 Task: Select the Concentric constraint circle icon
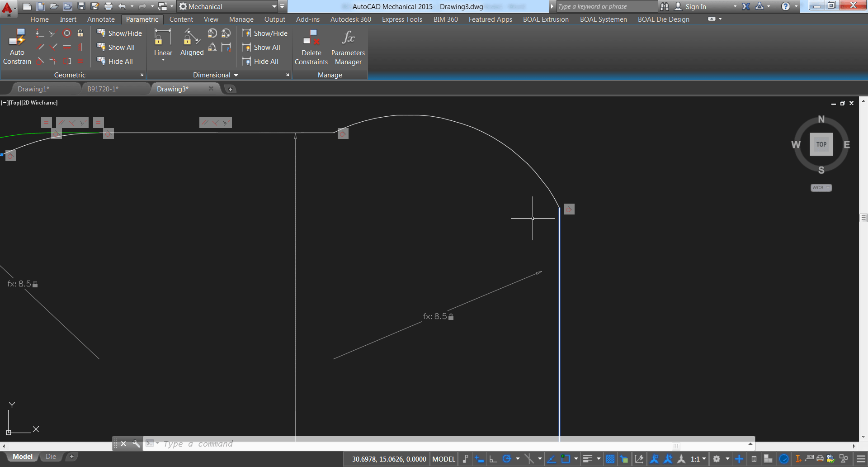click(67, 33)
